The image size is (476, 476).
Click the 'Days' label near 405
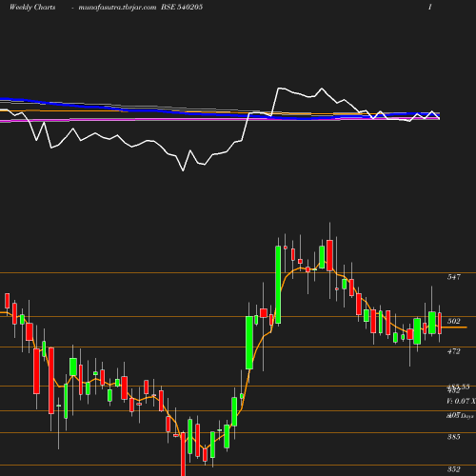pyautogui.click(x=467, y=416)
